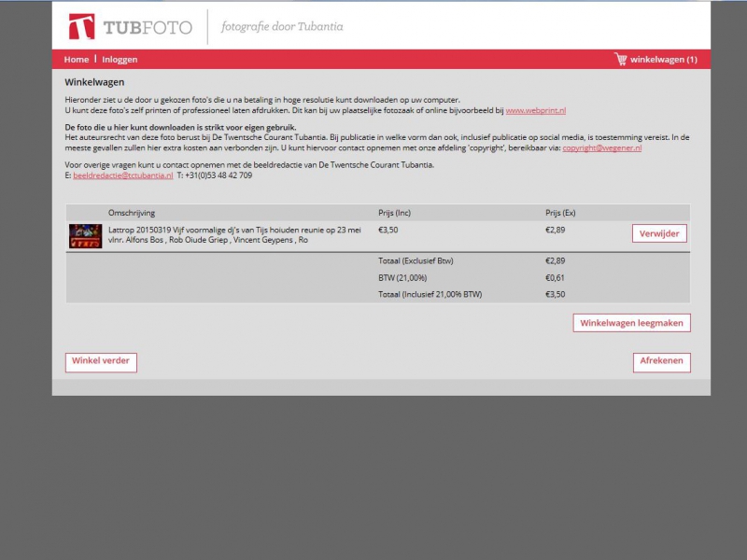The image size is (747, 560).
Task: Proceed to checkout with Afrekenen
Action: (x=661, y=362)
